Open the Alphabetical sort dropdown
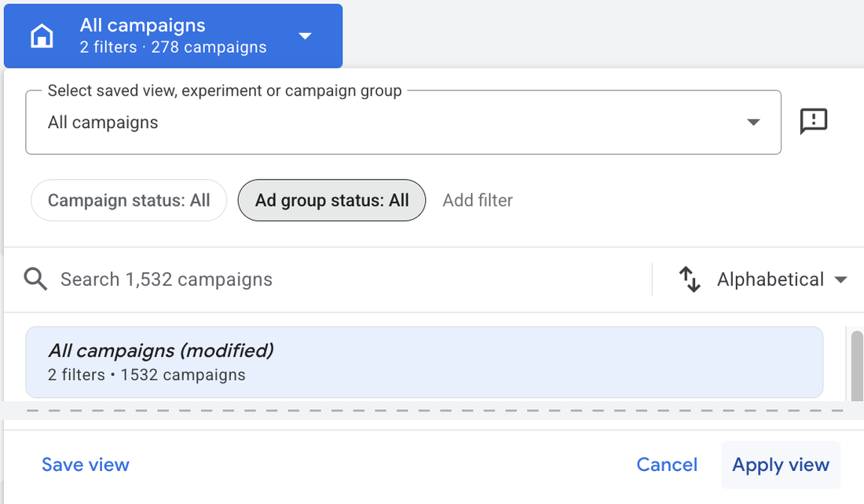This screenshot has width=864, height=504. click(782, 279)
